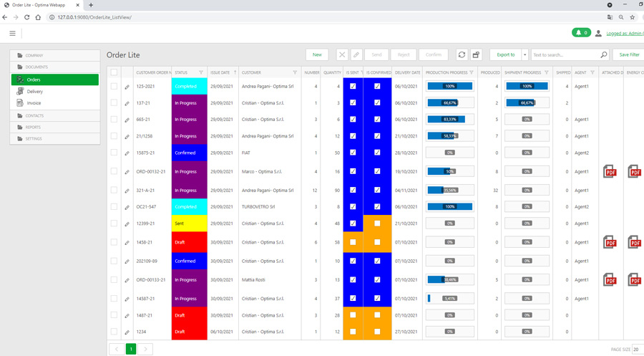
Task: Click the search magnifier icon
Action: click(x=603, y=54)
